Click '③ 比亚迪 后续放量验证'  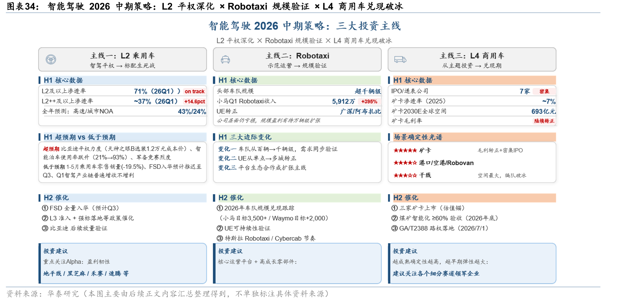pos(75,228)
